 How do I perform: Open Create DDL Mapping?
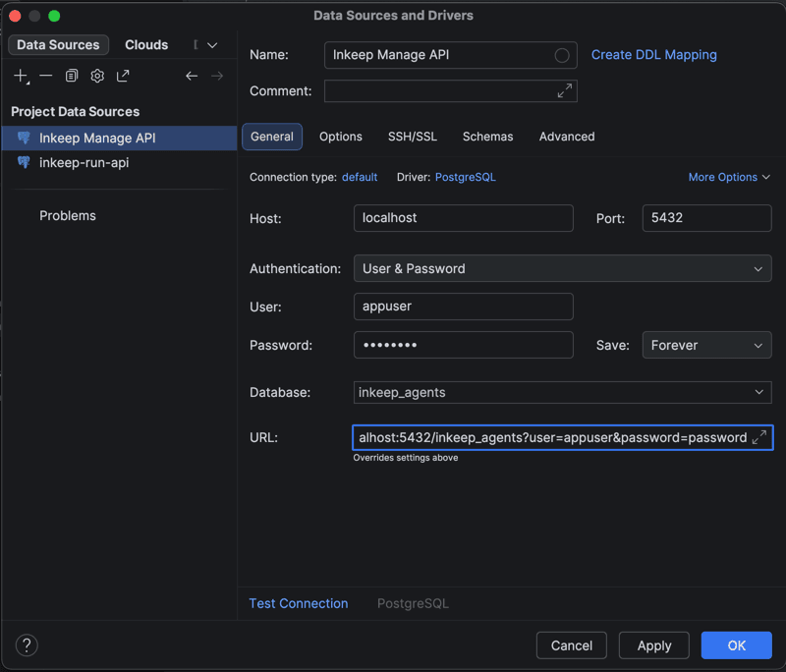pyautogui.click(x=653, y=54)
